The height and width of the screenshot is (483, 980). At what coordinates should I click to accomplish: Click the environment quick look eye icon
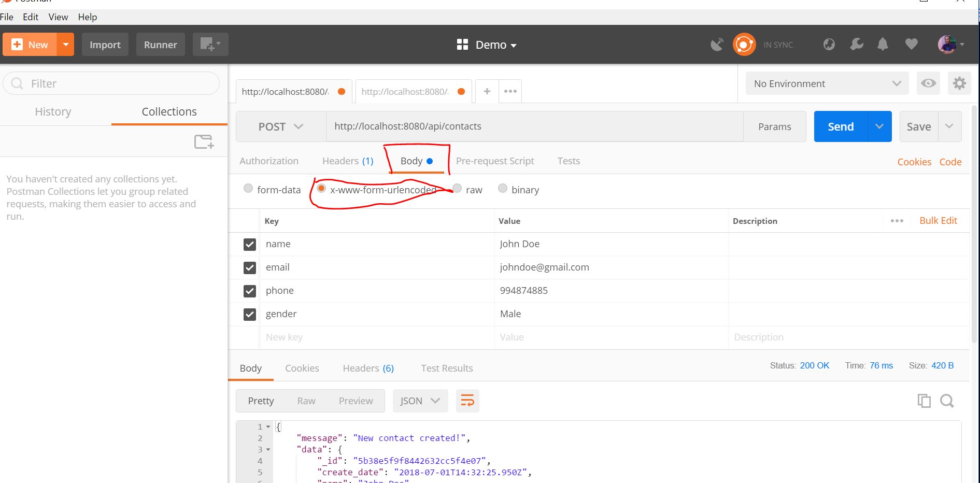pos(928,83)
